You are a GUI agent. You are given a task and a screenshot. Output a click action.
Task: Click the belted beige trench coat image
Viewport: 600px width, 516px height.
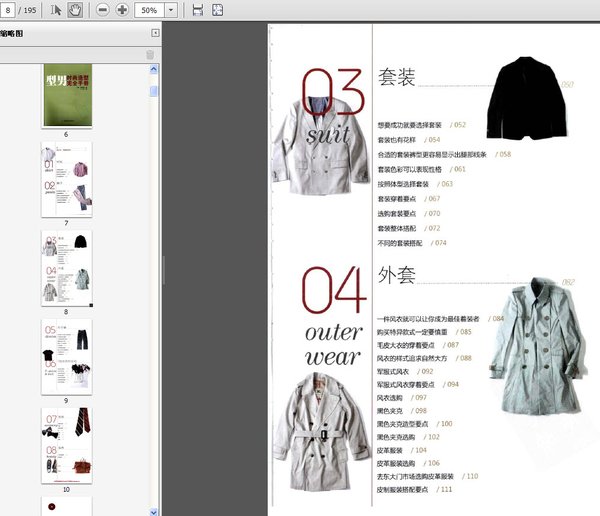tap(321, 432)
